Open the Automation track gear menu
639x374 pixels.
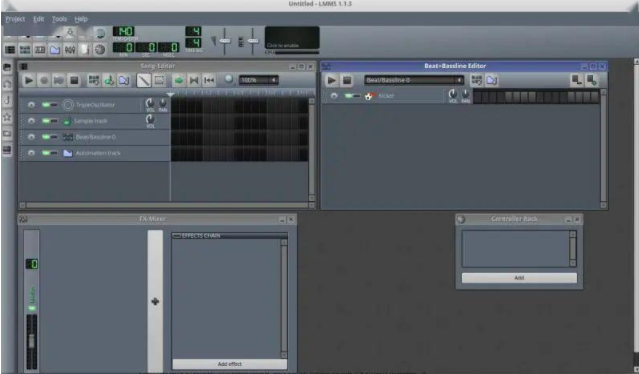[x=31, y=153]
